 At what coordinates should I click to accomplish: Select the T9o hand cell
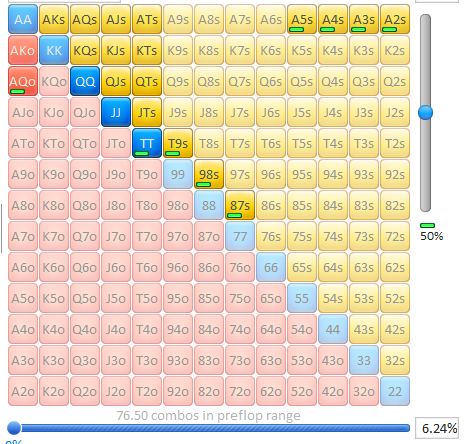click(147, 174)
